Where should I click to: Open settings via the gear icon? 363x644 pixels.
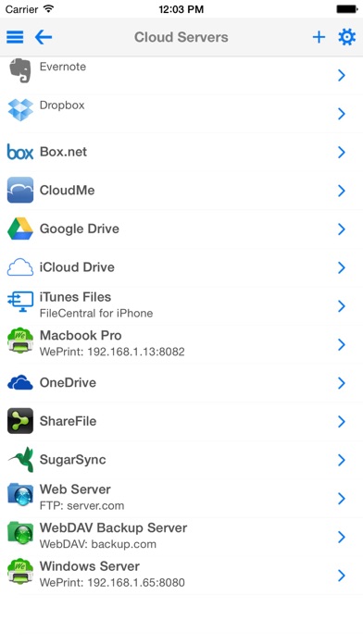pos(346,37)
